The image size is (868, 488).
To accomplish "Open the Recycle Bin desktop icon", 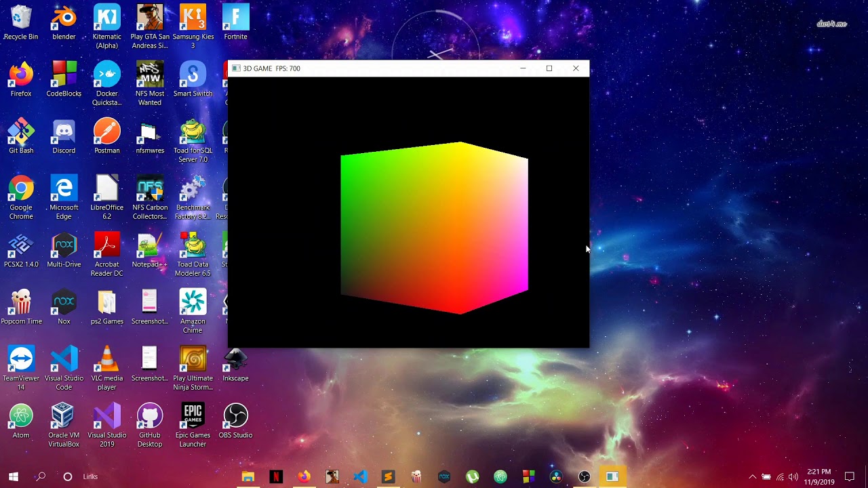I will pyautogui.click(x=21, y=22).
